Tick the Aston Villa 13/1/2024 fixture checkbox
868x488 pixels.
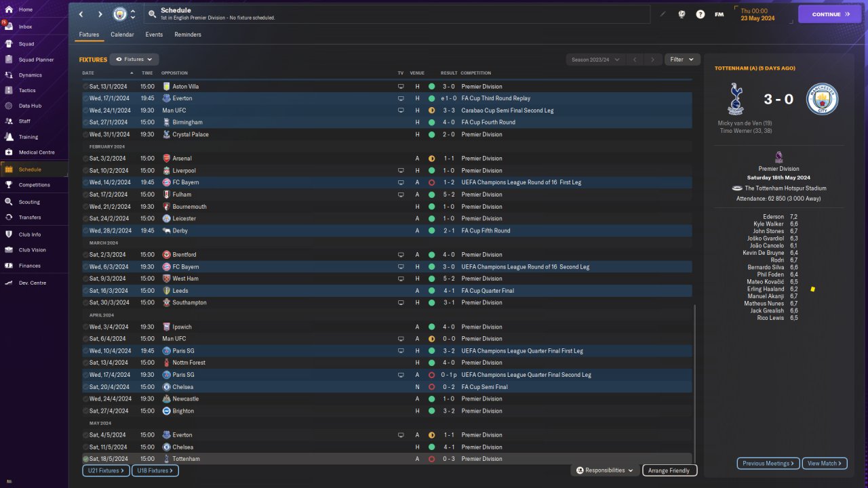click(85, 87)
